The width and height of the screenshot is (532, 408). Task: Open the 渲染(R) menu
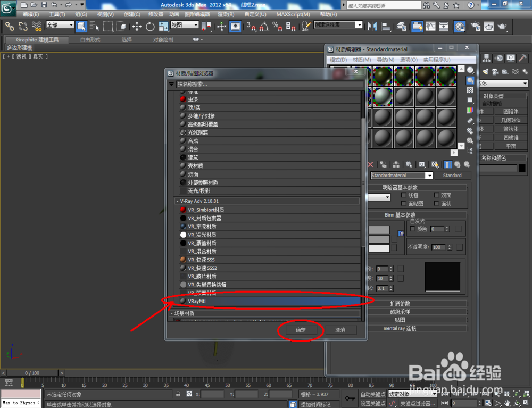tap(226, 14)
